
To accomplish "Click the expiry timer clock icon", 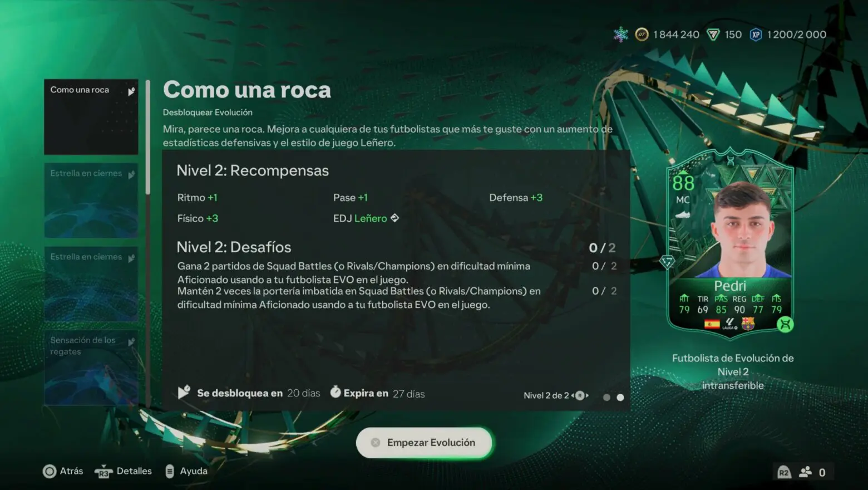I will 336,392.
